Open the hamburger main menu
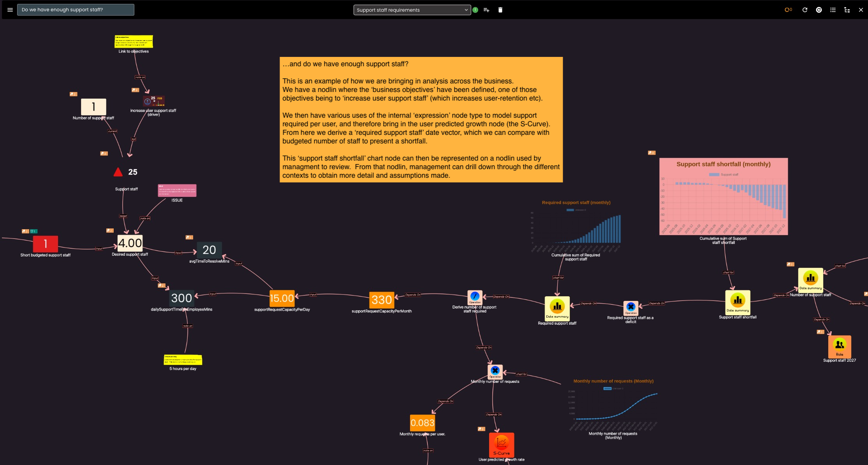868x465 pixels. point(10,10)
